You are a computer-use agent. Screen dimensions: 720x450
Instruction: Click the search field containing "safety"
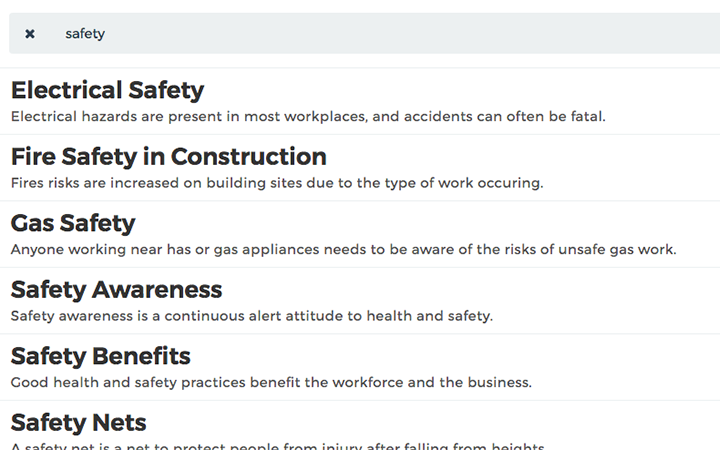point(380,34)
